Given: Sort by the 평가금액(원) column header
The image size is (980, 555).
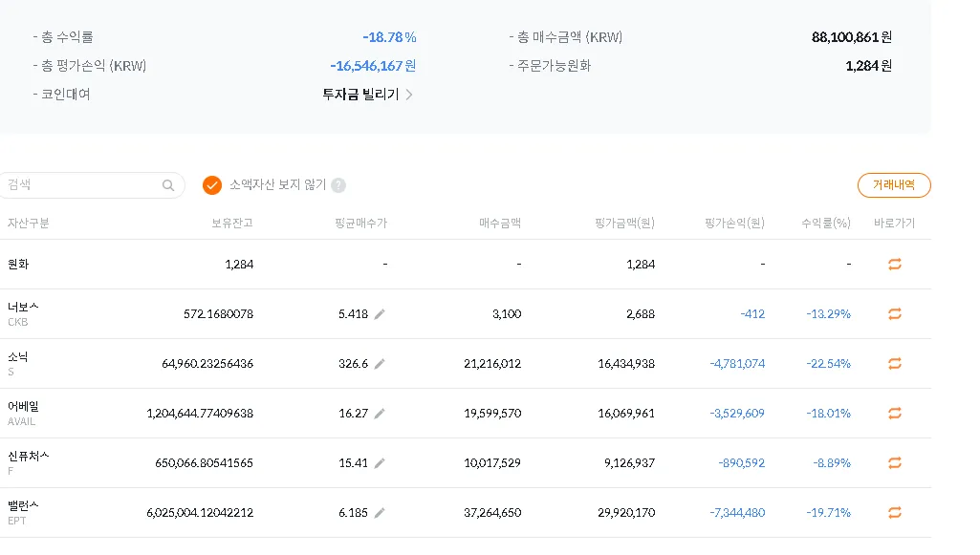Looking at the screenshot, I should pyautogui.click(x=624, y=223).
